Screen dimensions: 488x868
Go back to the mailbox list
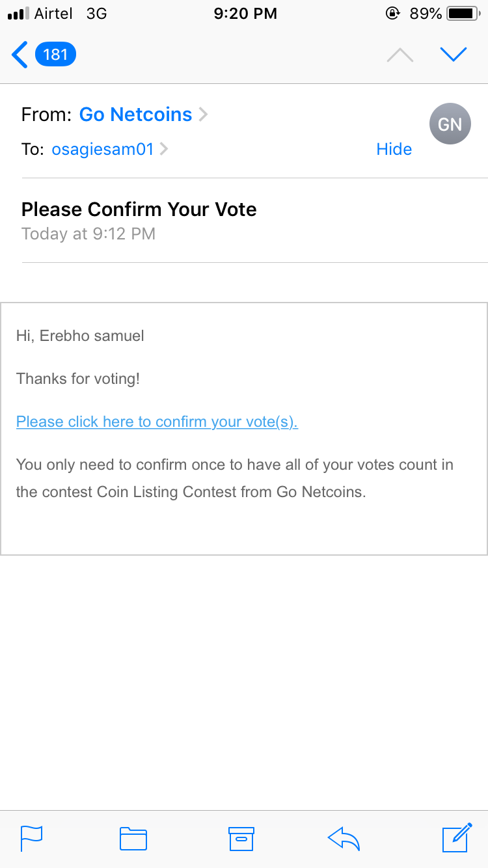[20, 55]
